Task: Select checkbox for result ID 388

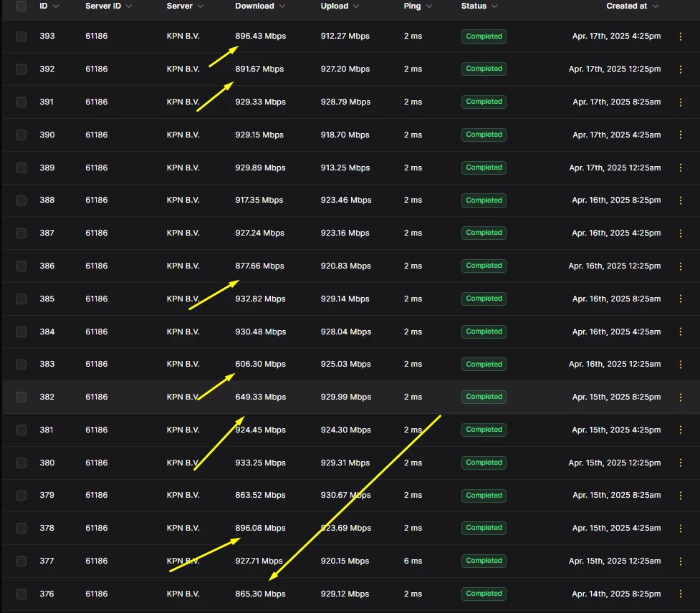Action: click(21, 201)
